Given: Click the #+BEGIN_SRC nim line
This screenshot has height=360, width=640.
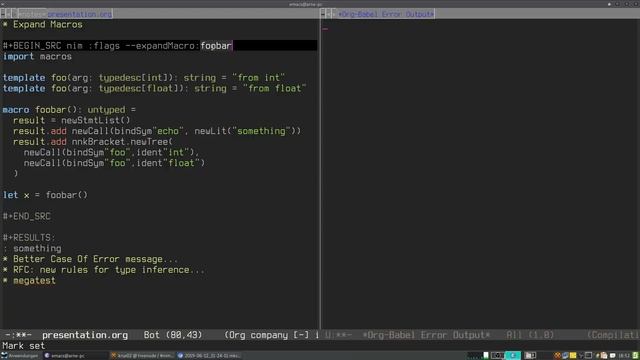Looking at the screenshot, I should point(160,46).
